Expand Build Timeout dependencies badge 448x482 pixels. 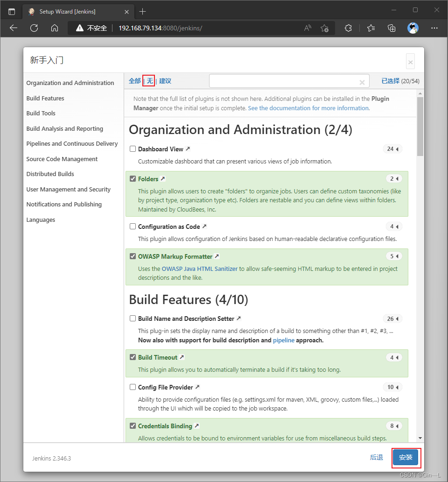(394, 357)
